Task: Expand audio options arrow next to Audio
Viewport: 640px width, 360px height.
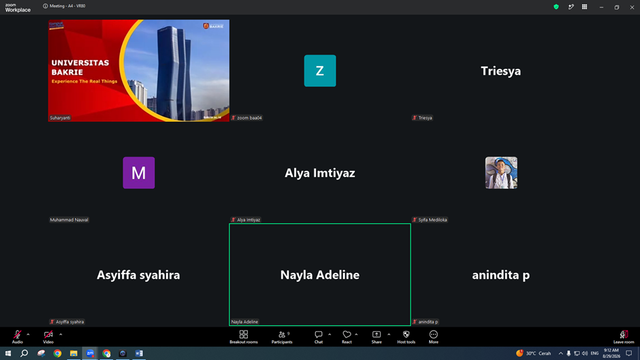Action: 28,334
